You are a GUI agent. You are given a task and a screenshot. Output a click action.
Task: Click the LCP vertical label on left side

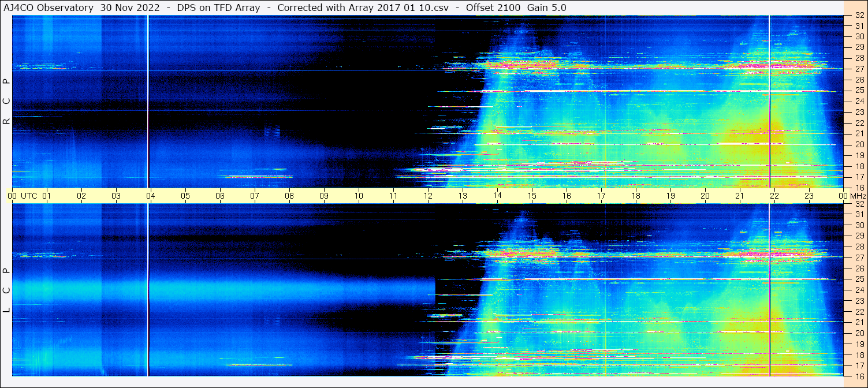pyautogui.click(x=6, y=290)
